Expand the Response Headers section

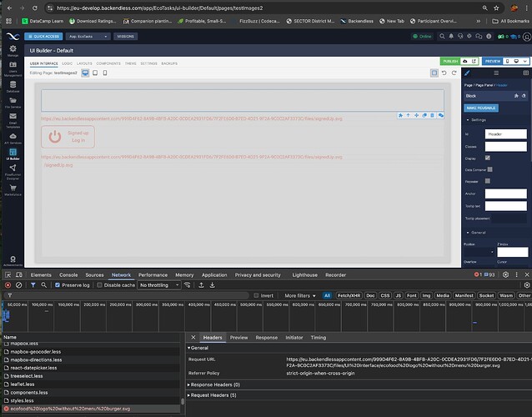(213, 386)
